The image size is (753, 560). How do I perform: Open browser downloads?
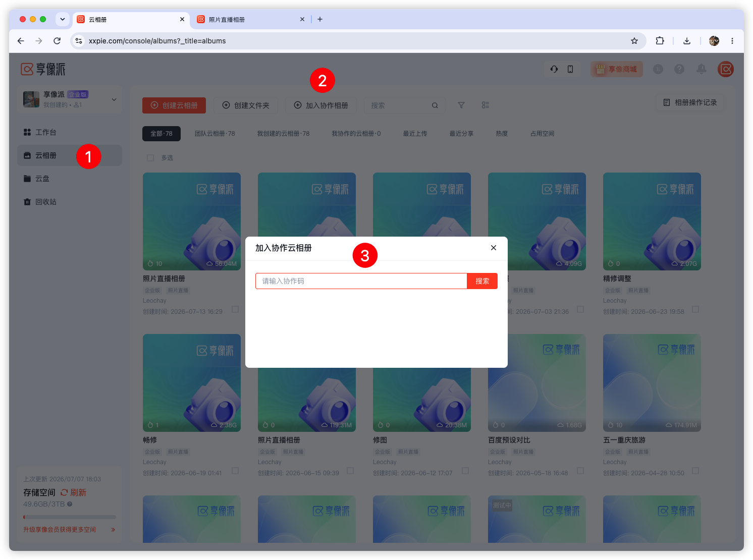click(x=687, y=41)
